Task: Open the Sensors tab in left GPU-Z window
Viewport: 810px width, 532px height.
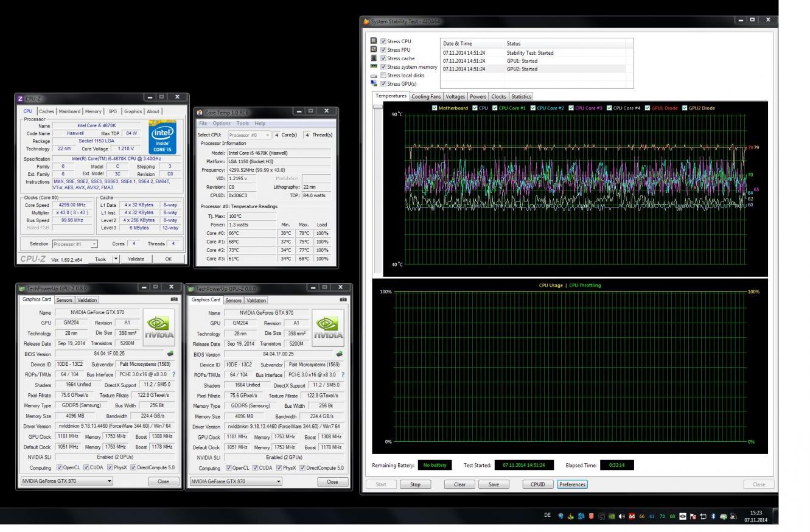Action: click(64, 300)
